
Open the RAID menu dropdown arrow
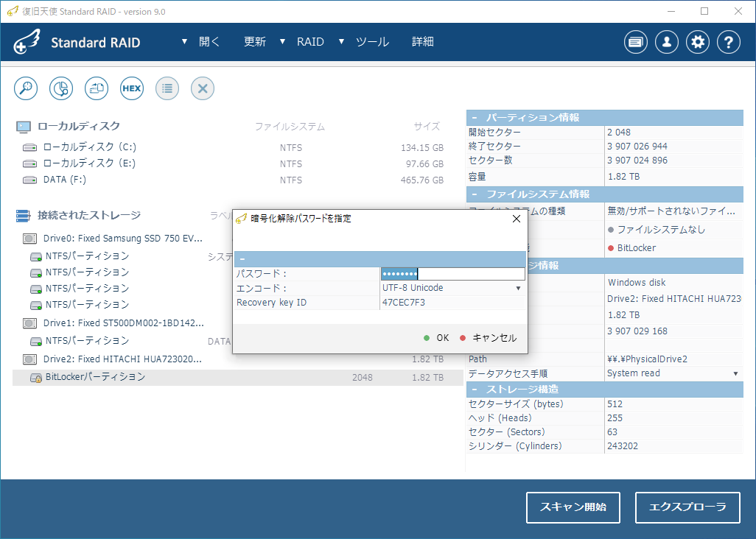tap(282, 41)
